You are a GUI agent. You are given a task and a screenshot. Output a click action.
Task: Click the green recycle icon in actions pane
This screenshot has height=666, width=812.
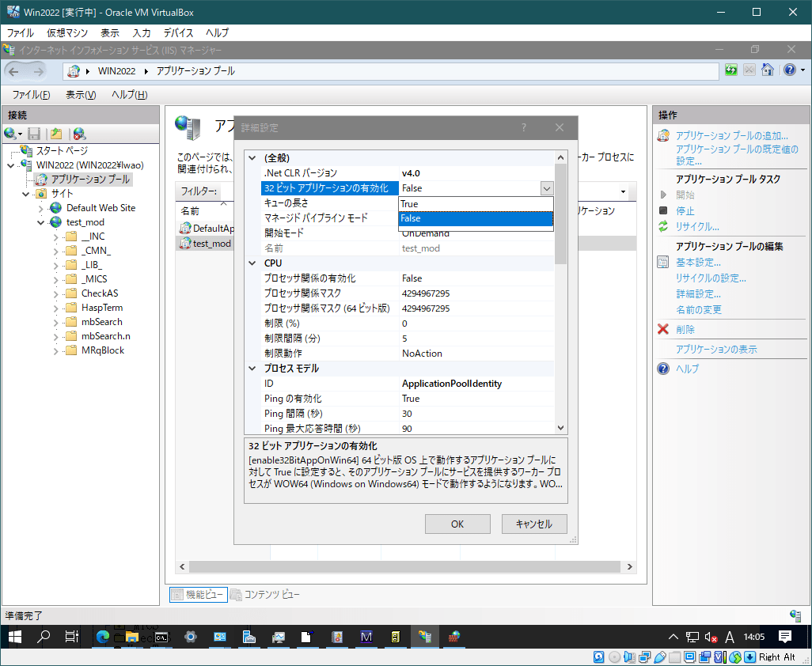coord(663,226)
